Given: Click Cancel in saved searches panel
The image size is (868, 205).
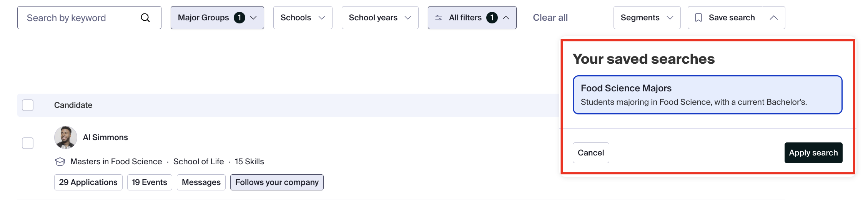Looking at the screenshot, I should coord(591,153).
